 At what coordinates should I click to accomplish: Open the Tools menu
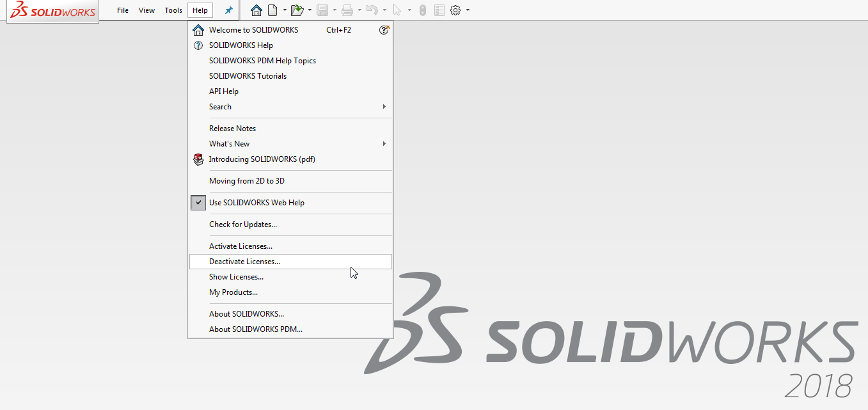point(173,10)
